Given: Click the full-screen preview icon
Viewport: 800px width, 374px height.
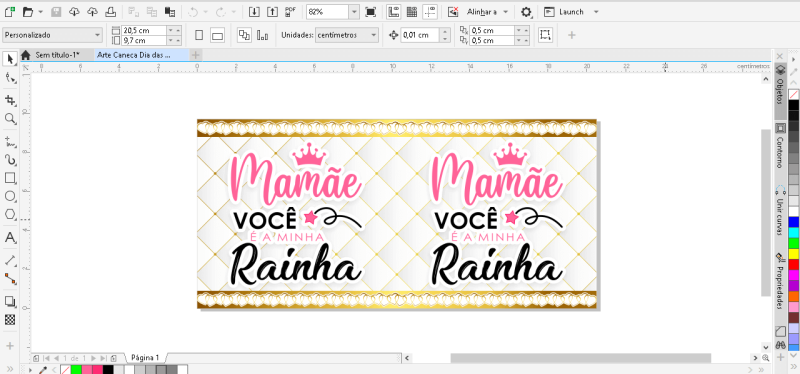Looking at the screenshot, I should pyautogui.click(x=371, y=12).
